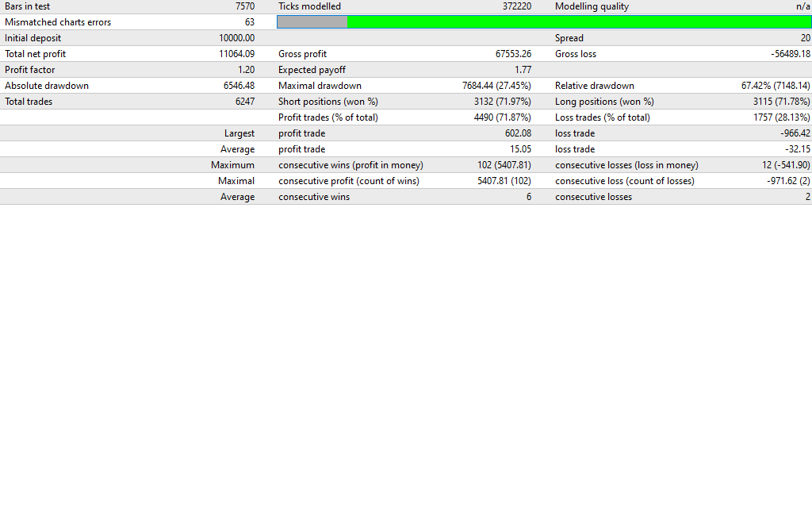
Task: Click the Average consecutive wins value 6
Action: [528, 197]
